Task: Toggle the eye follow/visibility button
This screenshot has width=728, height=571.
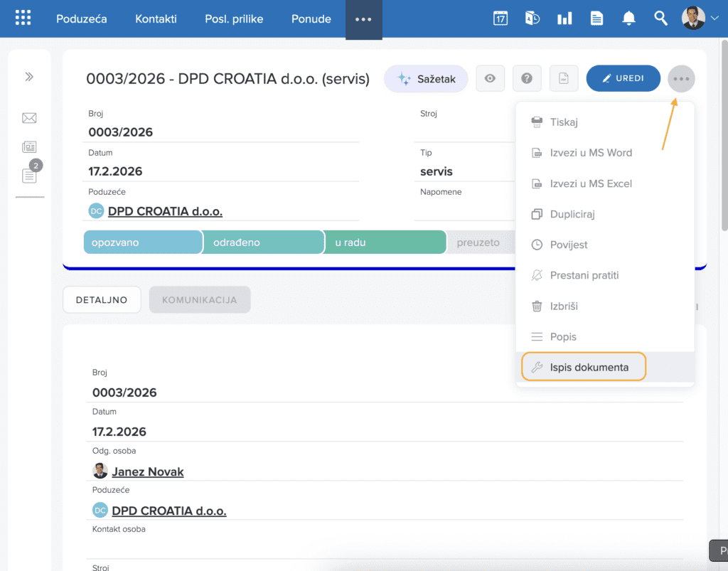Action: tap(490, 78)
